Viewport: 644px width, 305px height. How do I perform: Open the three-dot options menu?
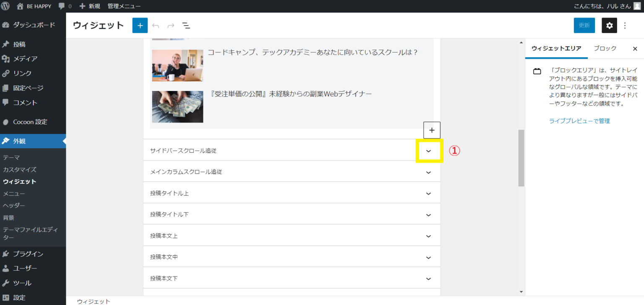click(x=625, y=26)
